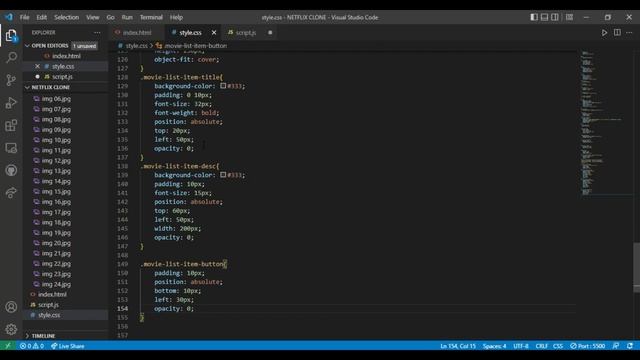640x360 pixels.
Task: Open index.html in Open Editors list
Action: click(66, 56)
